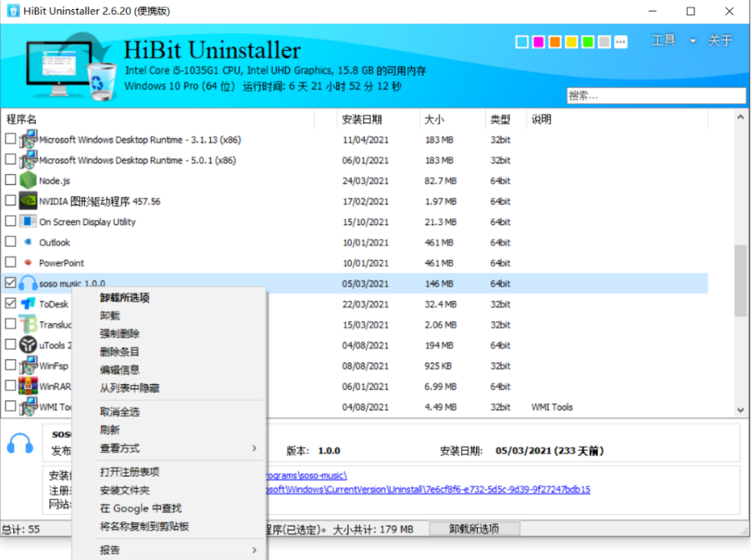Open the soso-music install folder link
Image resolution: width=752 pixels, height=560 pixels.
[307, 476]
